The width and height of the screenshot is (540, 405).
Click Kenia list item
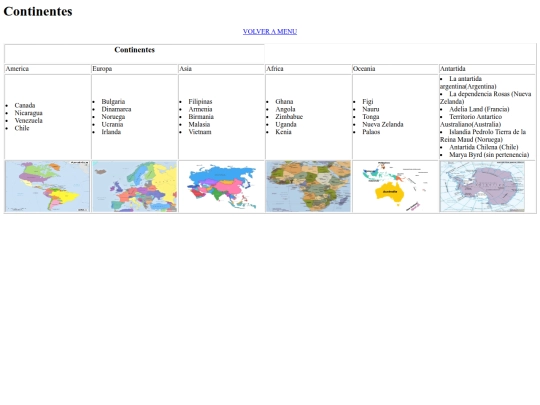[283, 132]
